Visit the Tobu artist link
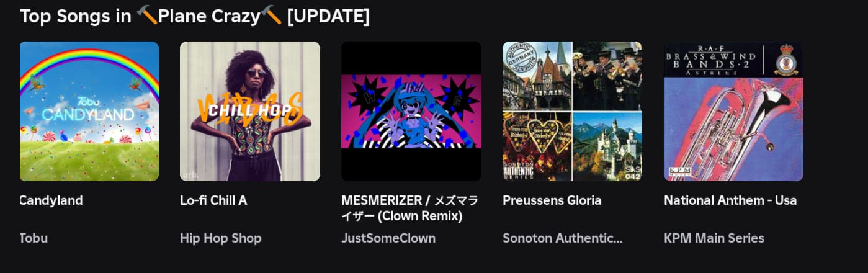 34,238
